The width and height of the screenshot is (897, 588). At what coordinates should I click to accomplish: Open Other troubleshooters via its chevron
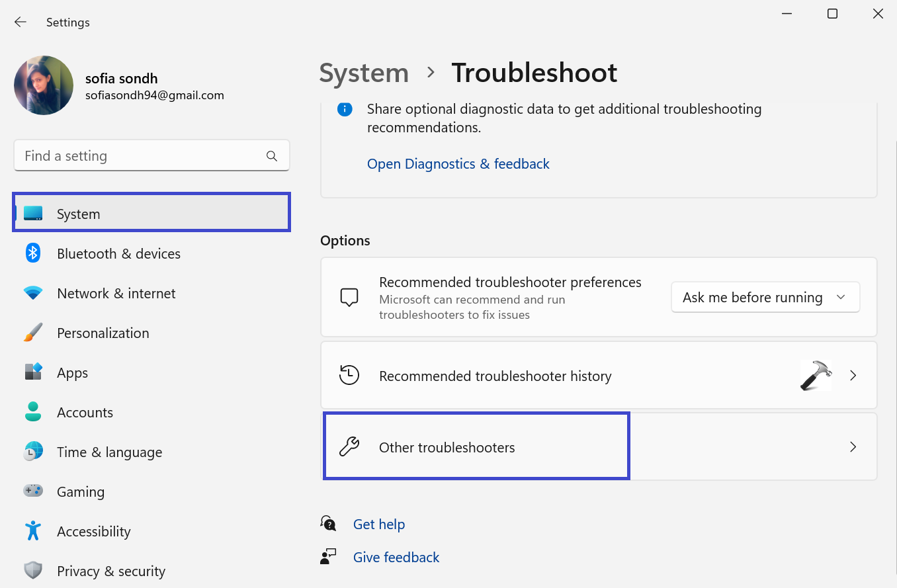tap(853, 447)
